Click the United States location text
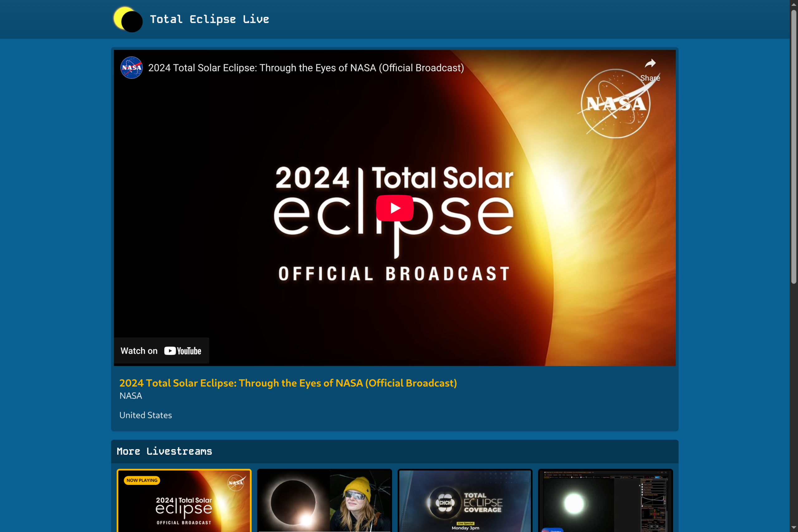The height and width of the screenshot is (532, 798). 146,415
